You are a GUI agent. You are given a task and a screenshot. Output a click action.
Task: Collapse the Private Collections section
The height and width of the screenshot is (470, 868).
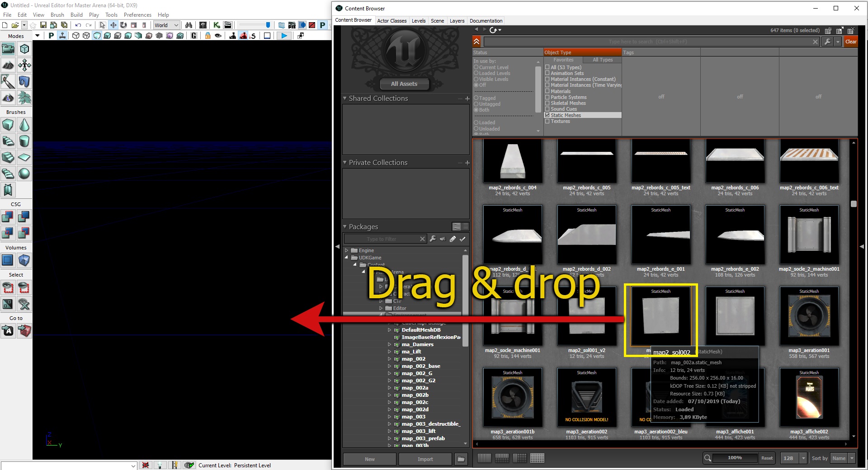click(x=344, y=162)
